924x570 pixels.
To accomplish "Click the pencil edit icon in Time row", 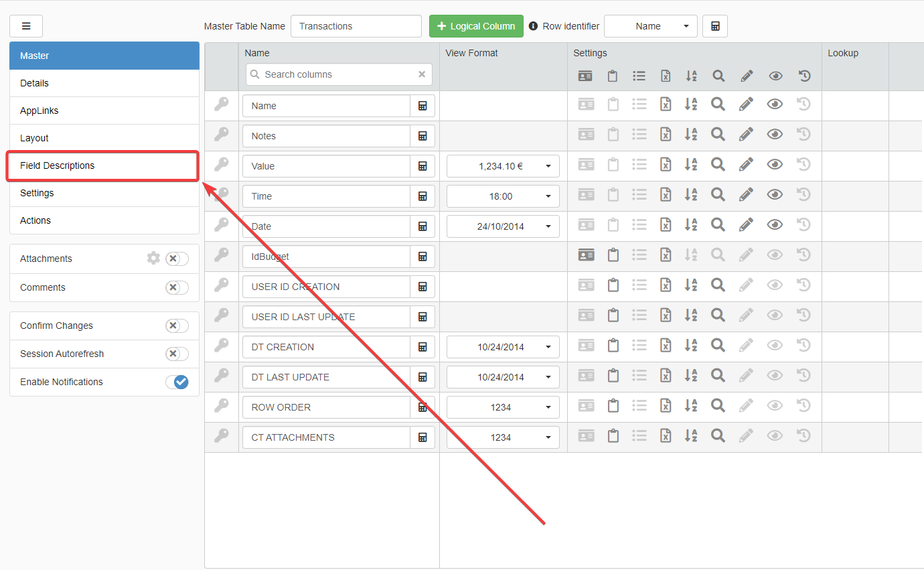I will click(747, 195).
